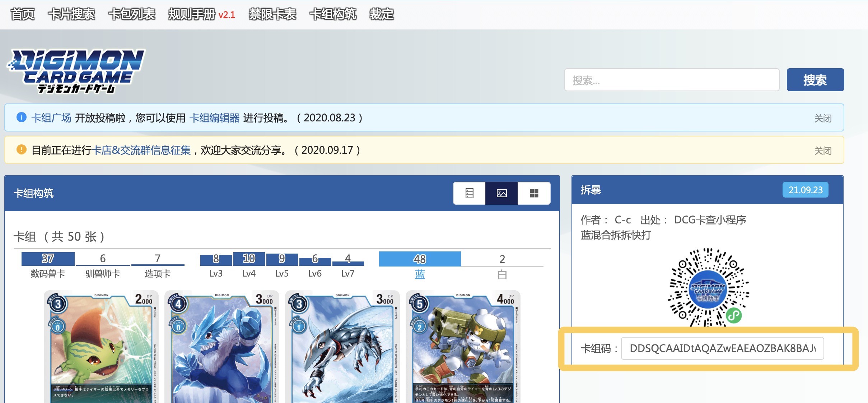
Task: Open the 卡组广场 link
Action: coord(51,118)
